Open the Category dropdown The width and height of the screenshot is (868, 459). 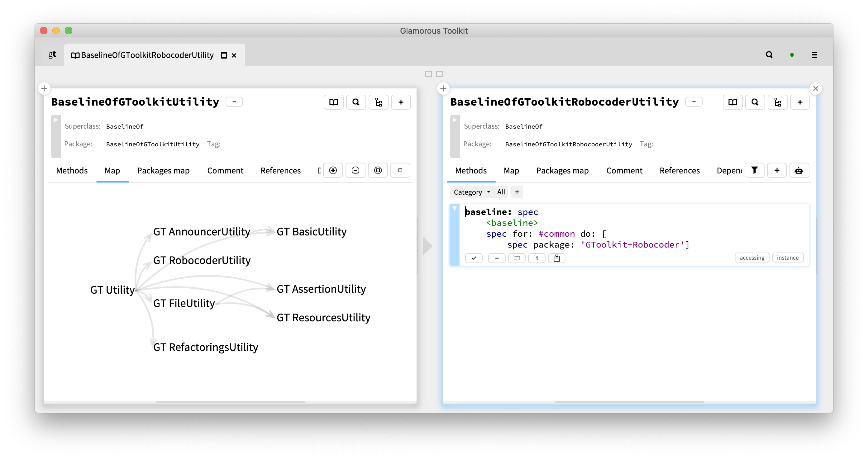471,192
